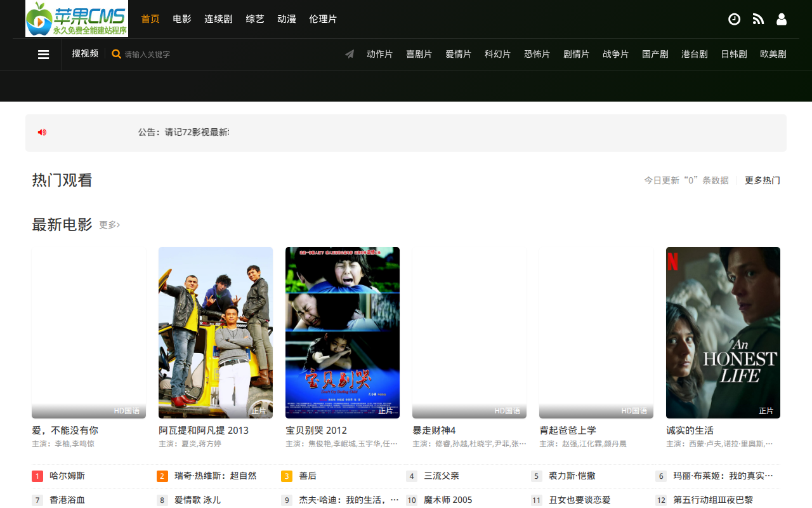Open 更多热门 link
812x508 pixels.
[763, 180]
